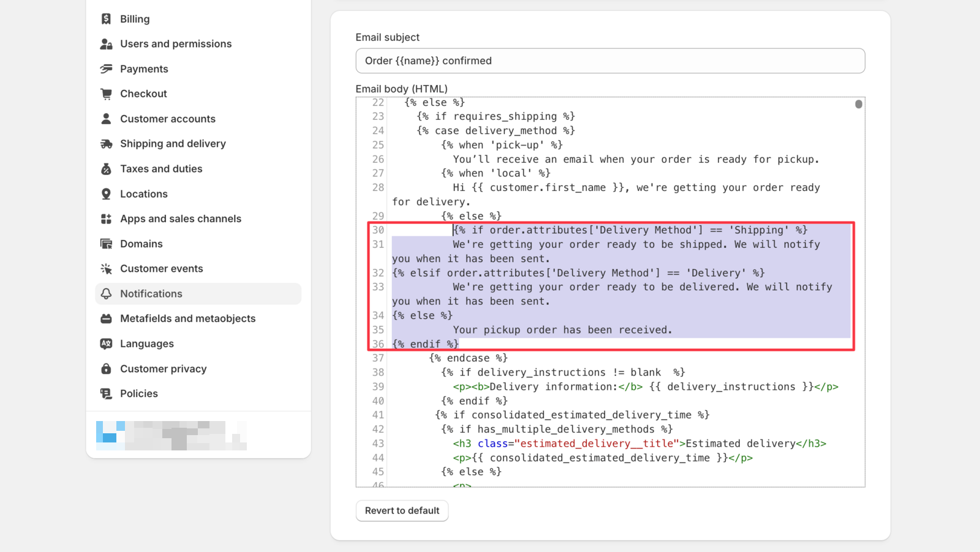Click the Languages icon

[106, 344]
